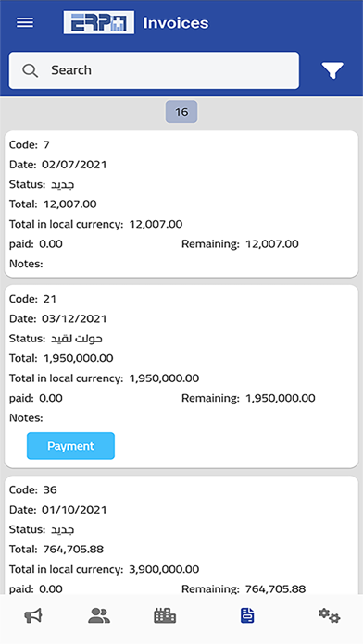
Task: Click the Search input field
Action: [x=154, y=70]
